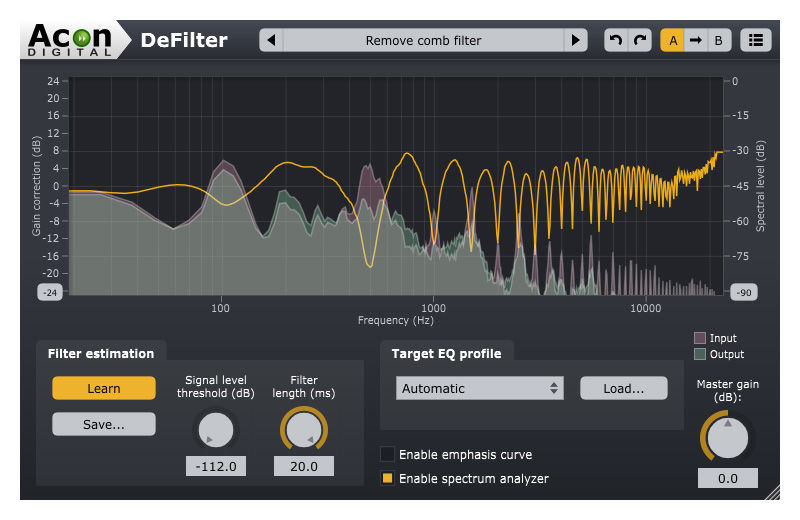Open the Target EQ profile Automatic dropdown

point(479,388)
